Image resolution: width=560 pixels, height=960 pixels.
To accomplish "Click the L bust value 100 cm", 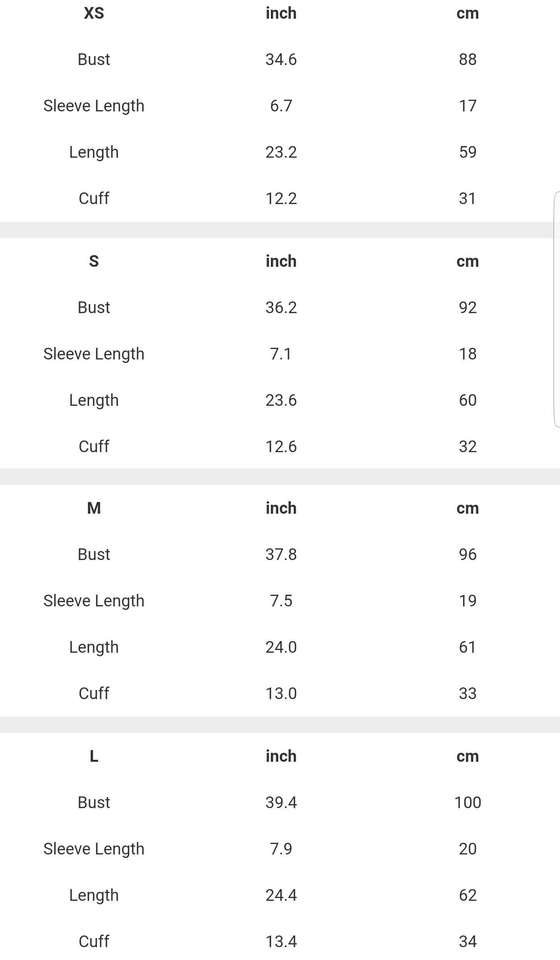I will [x=467, y=803].
